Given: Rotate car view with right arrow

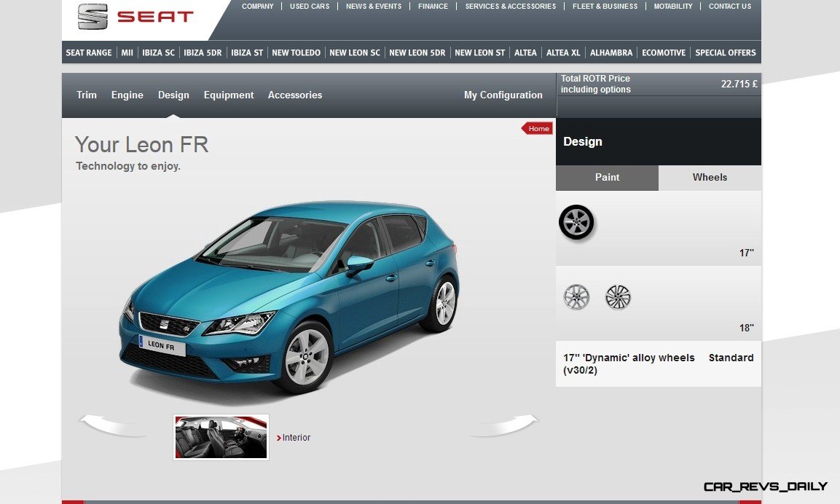Looking at the screenshot, I should (x=504, y=425).
